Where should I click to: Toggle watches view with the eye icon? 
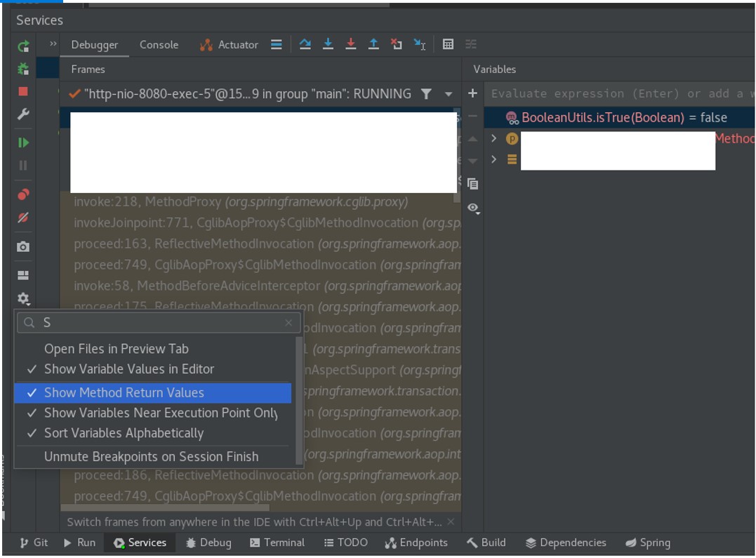click(x=473, y=208)
